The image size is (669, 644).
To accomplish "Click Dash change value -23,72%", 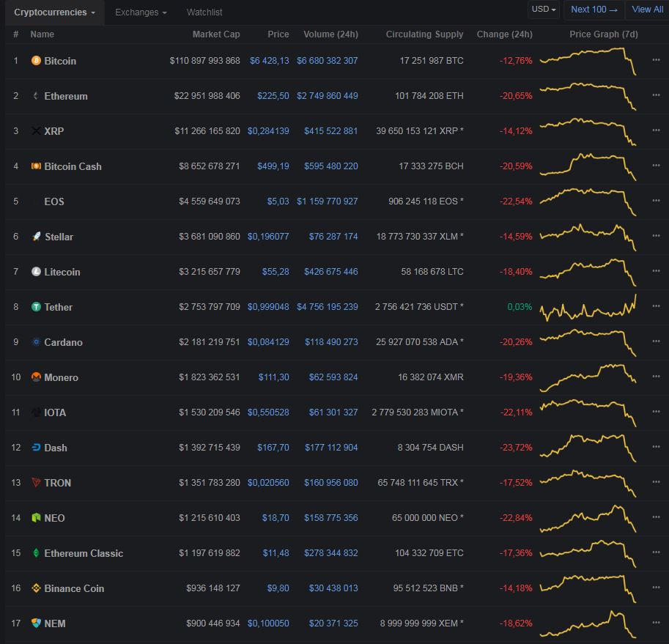I will (x=516, y=448).
